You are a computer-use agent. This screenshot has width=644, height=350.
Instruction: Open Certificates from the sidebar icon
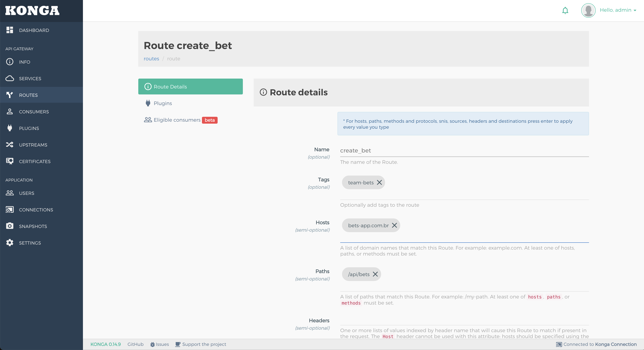pyautogui.click(x=10, y=161)
